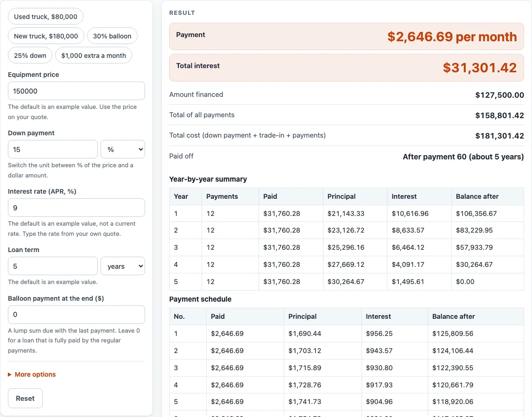
Task: Click year 5 interest $1,495.61 cell
Action: coord(419,282)
